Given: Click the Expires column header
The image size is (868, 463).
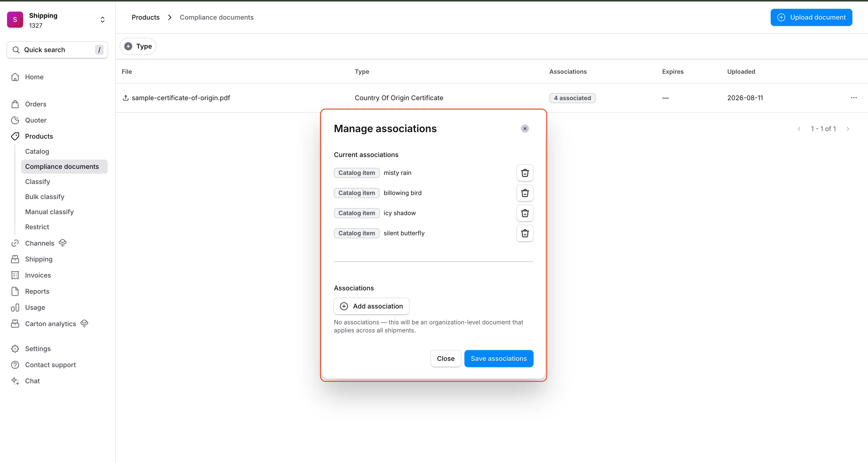Looking at the screenshot, I should [x=673, y=71].
